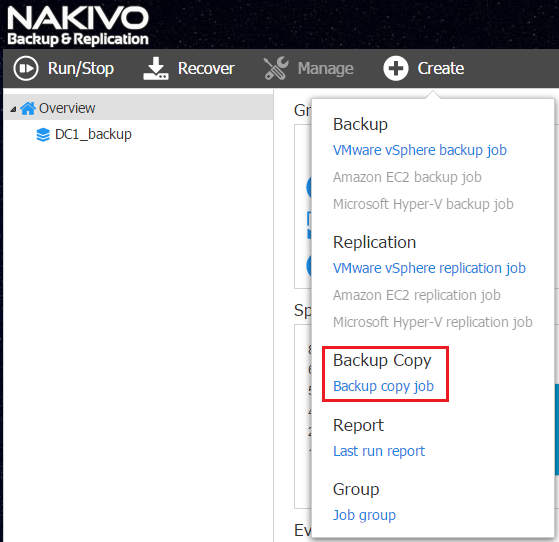Screen dimensions: 559x542
Task: Open the Recover menu label
Action: pyautogui.click(x=206, y=68)
